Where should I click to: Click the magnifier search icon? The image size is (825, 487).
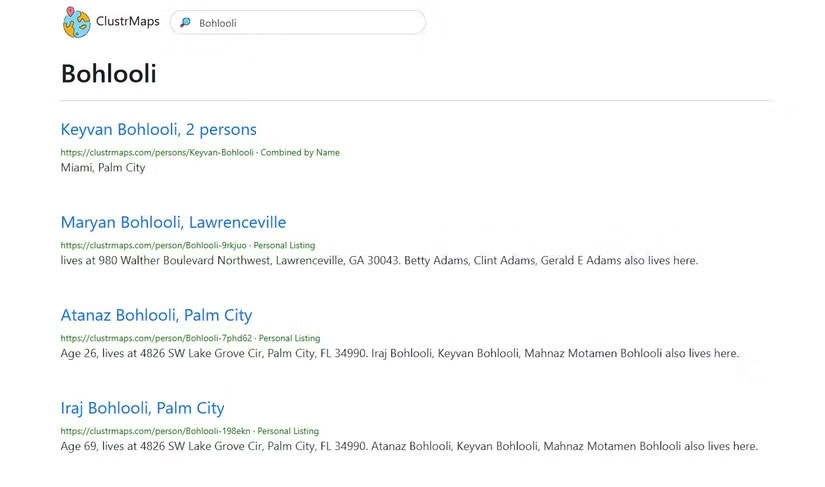[185, 22]
